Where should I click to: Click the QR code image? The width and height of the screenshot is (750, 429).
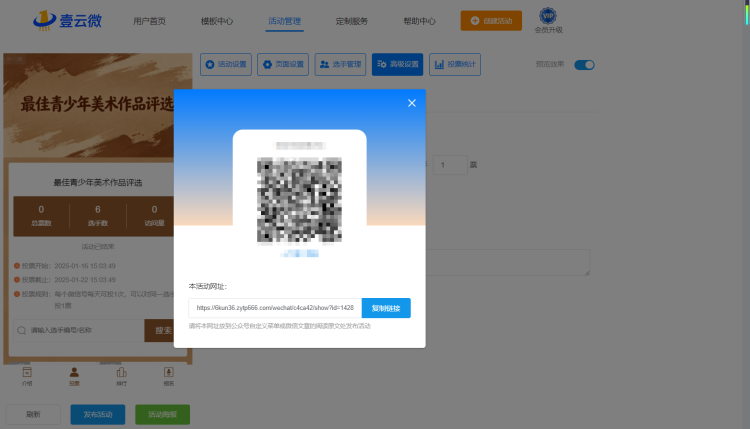pyautogui.click(x=299, y=200)
